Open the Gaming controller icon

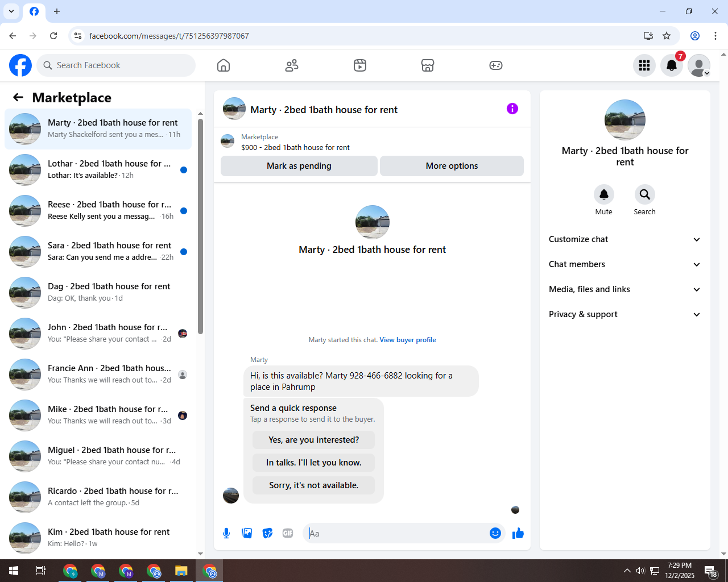[x=496, y=65]
